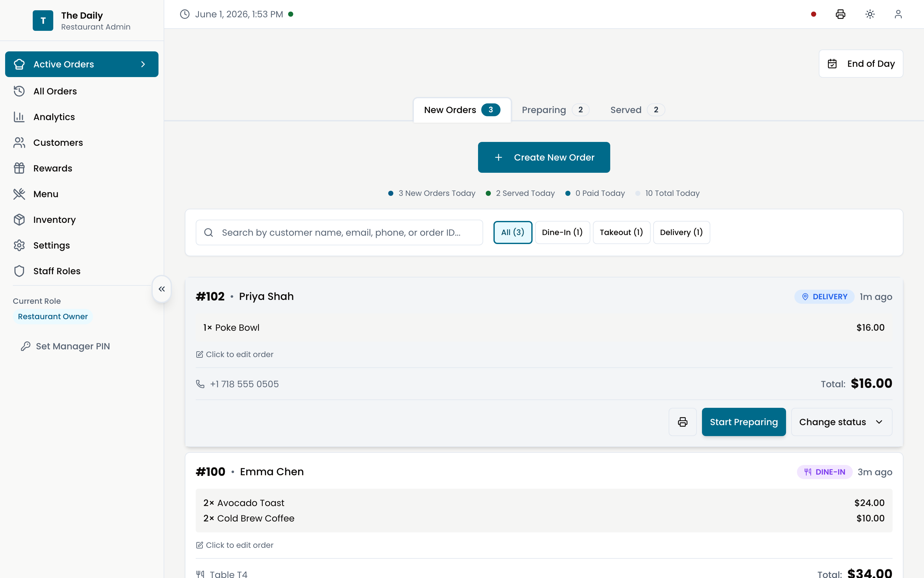
Task: Filter orders by Dine-In (1)
Action: [562, 232]
